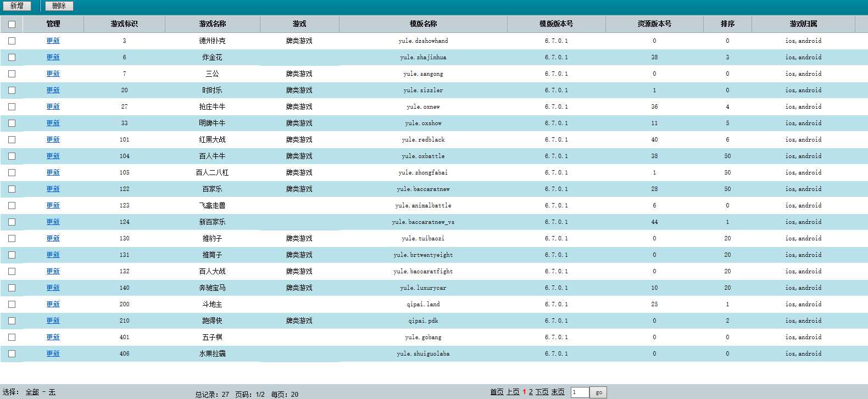Click the 模版名称 column header
The image size is (868, 399).
pyautogui.click(x=423, y=24)
